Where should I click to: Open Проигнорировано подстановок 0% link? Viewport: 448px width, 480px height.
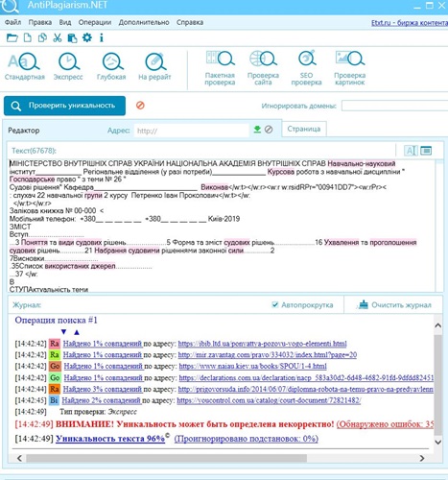click(x=247, y=439)
